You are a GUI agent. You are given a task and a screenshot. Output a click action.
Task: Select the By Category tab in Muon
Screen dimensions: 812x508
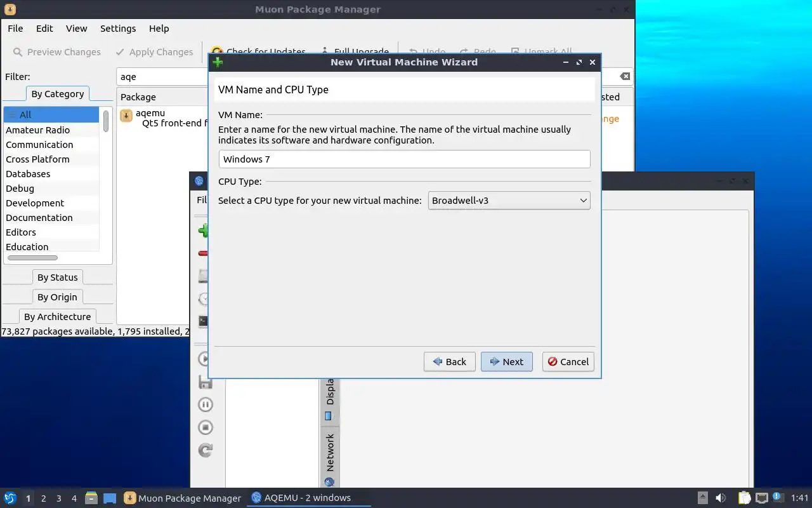(x=58, y=94)
